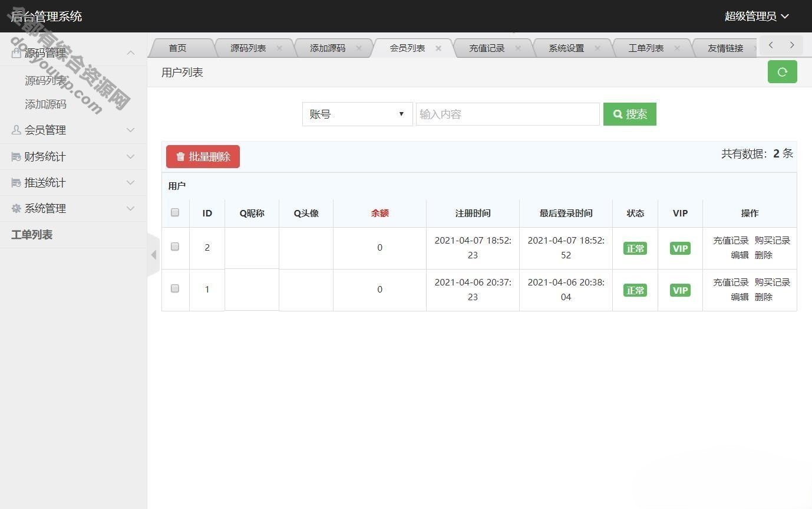This screenshot has height=509, width=812.
Task: Click 编辑 for user ID 2
Action: tap(740, 255)
